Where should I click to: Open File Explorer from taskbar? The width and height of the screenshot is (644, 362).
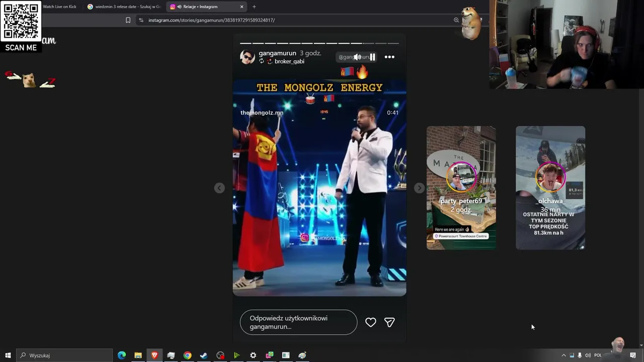138,355
